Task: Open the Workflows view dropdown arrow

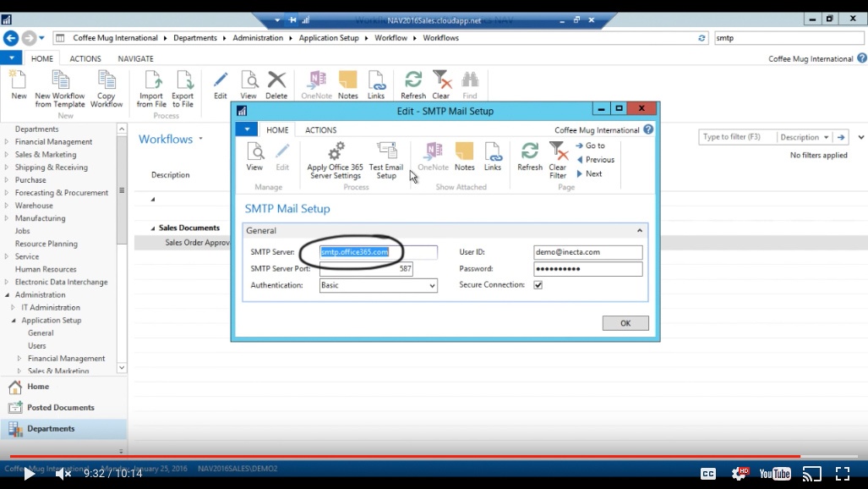Action: [x=200, y=139]
